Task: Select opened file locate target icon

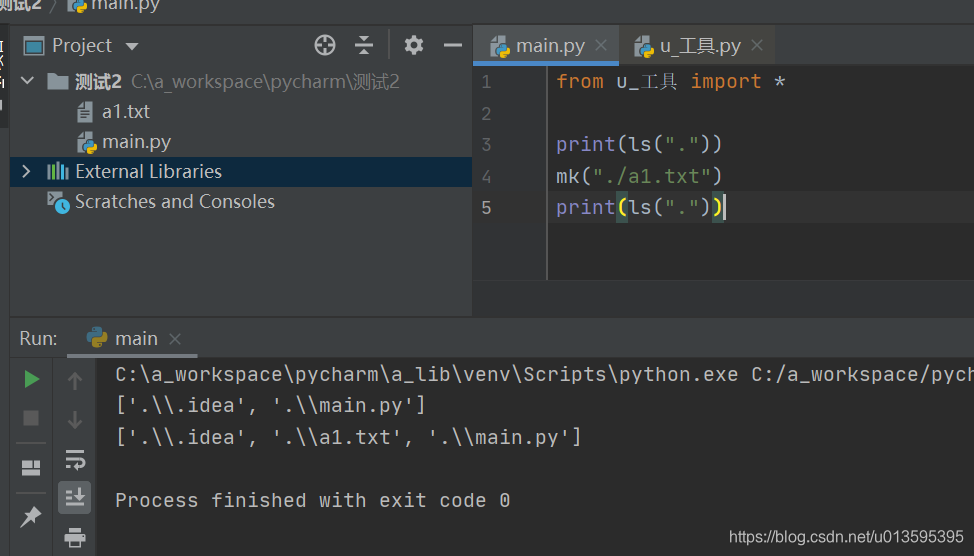Action: point(325,45)
